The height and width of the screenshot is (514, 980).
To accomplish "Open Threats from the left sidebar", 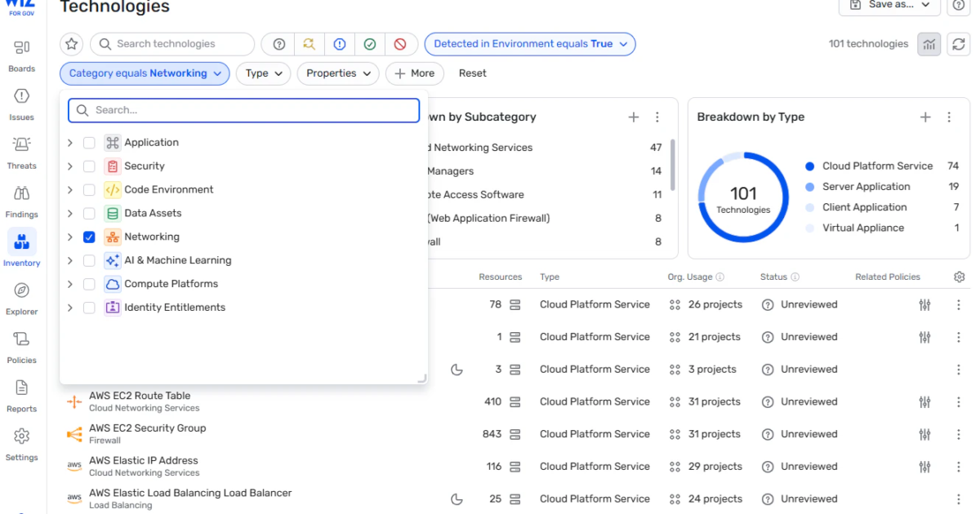I will 22,152.
